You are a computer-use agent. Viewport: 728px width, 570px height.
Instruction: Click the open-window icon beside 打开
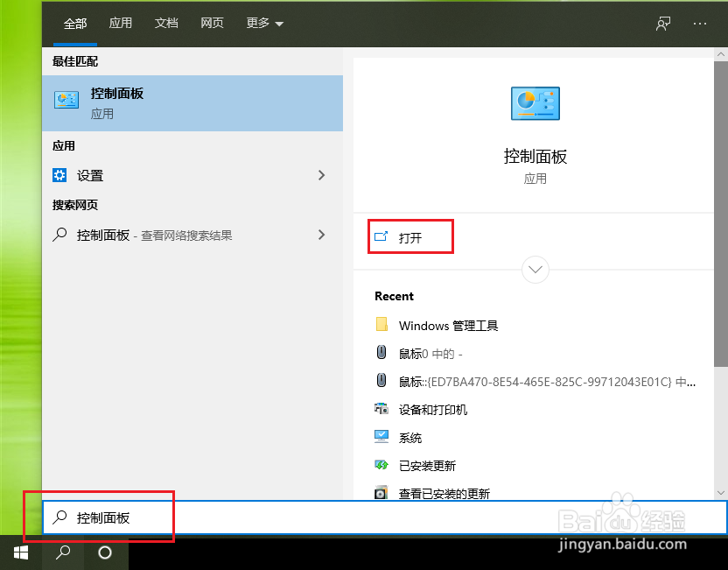click(x=381, y=237)
